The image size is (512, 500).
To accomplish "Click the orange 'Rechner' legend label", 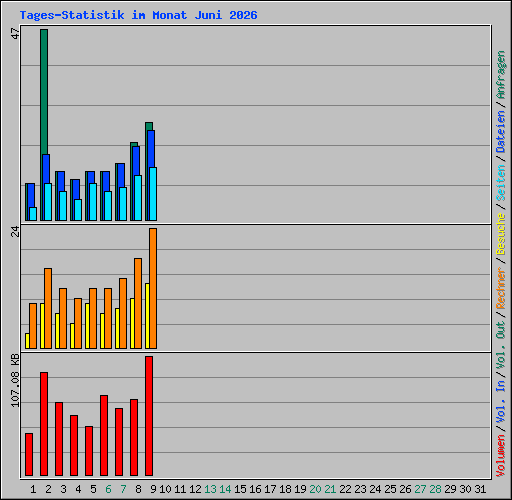I will 501,288.
